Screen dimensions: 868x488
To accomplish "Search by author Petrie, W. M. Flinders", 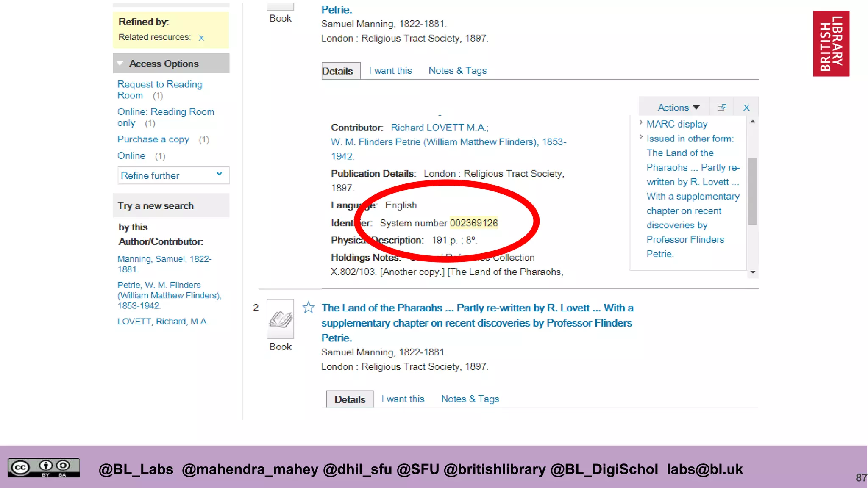I will [170, 295].
